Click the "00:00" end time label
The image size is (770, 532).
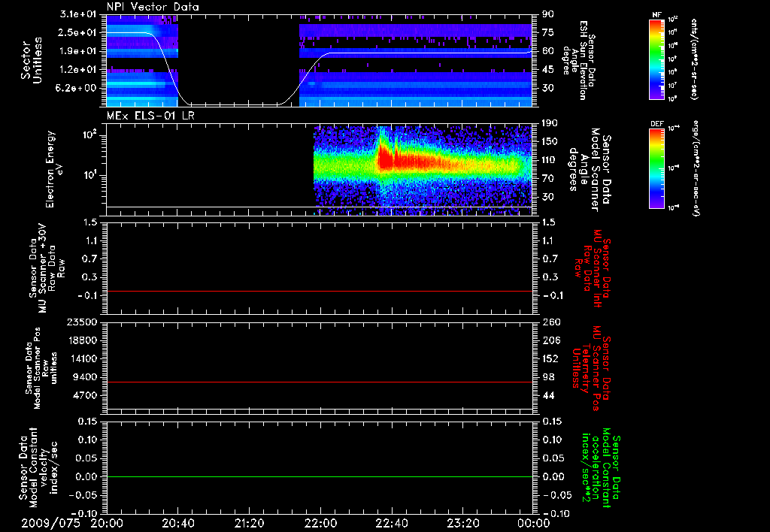coord(533,523)
